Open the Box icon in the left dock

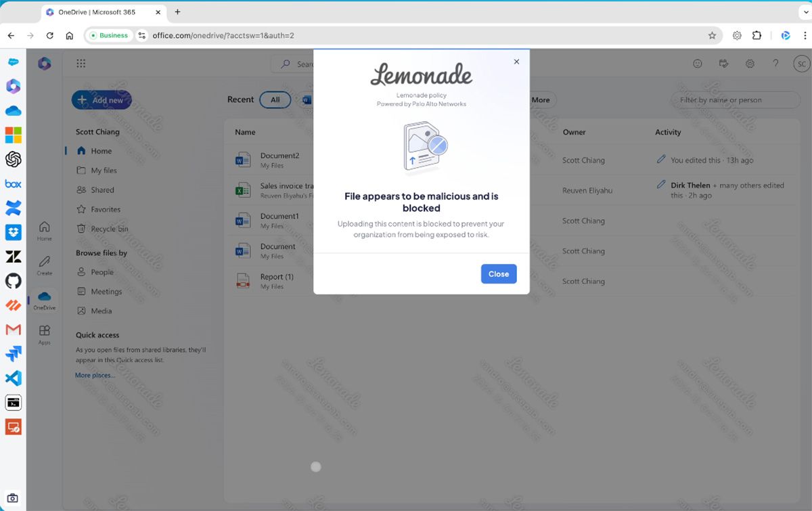pyautogui.click(x=13, y=183)
